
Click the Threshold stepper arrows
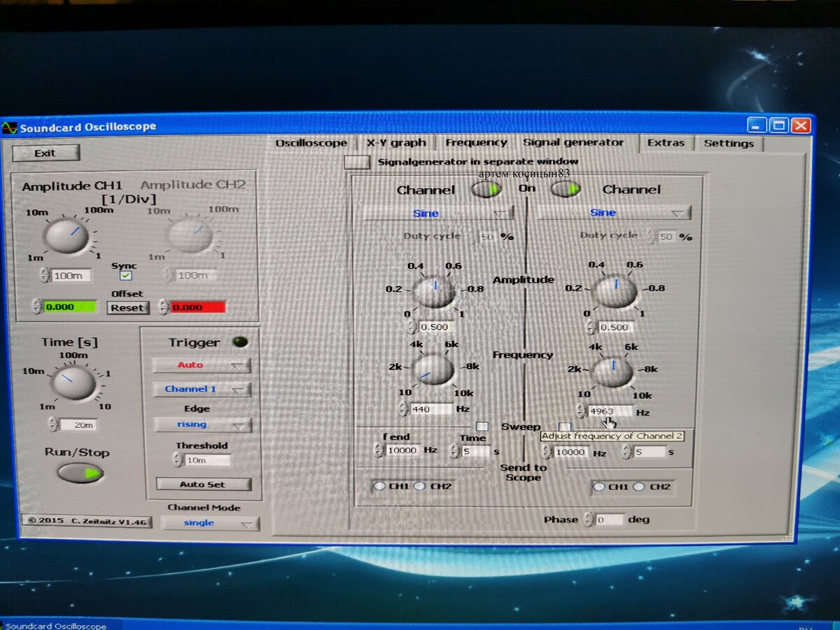point(178,460)
